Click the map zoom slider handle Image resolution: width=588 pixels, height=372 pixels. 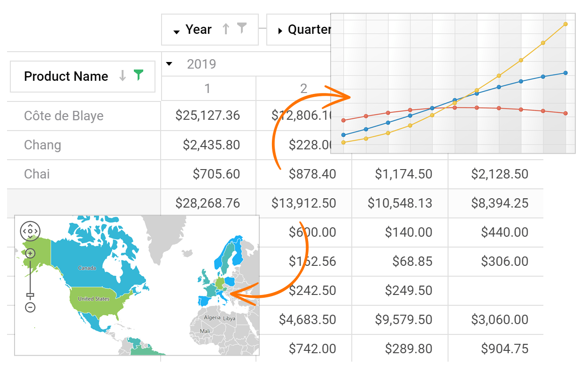[x=30, y=295]
